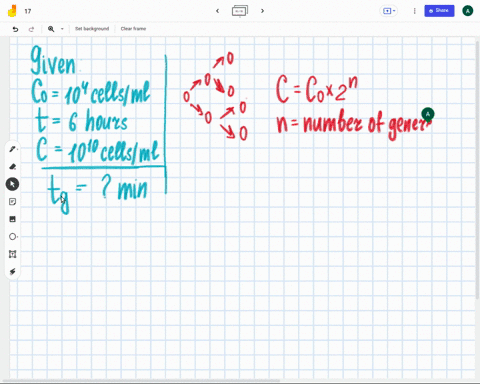Click the Share button
The width and height of the screenshot is (480, 384).
point(439,11)
